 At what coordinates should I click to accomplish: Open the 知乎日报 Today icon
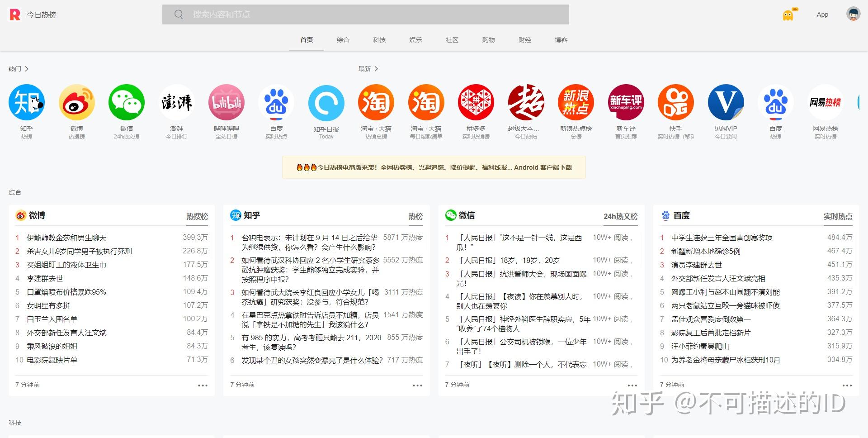pyautogui.click(x=326, y=103)
